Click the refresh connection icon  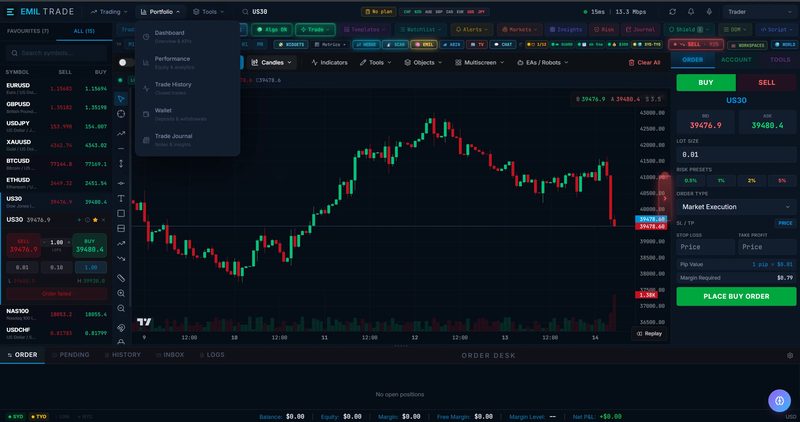(672, 11)
